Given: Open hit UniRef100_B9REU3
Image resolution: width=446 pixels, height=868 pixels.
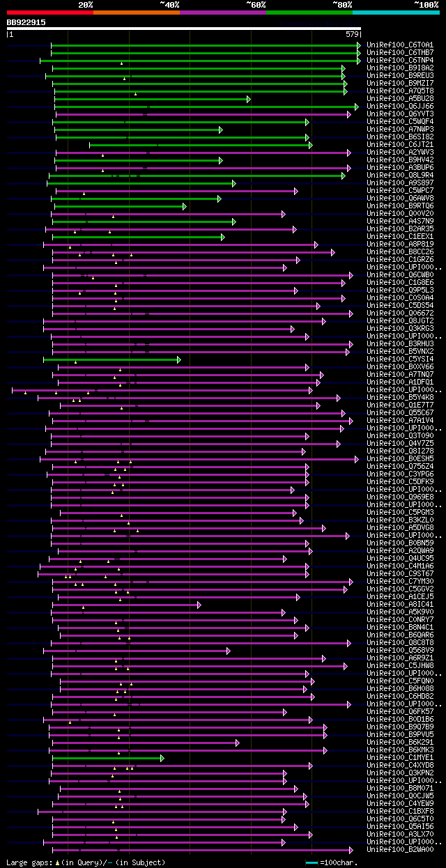Looking at the screenshot, I should pos(400,75).
